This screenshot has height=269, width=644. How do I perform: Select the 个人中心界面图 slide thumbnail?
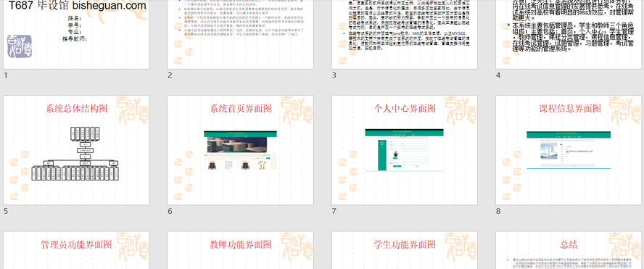point(405,150)
